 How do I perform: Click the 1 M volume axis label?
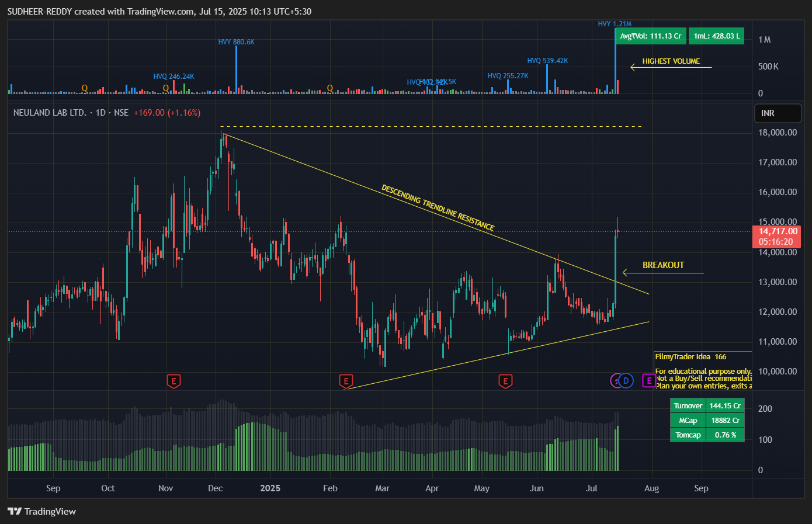[x=765, y=40]
